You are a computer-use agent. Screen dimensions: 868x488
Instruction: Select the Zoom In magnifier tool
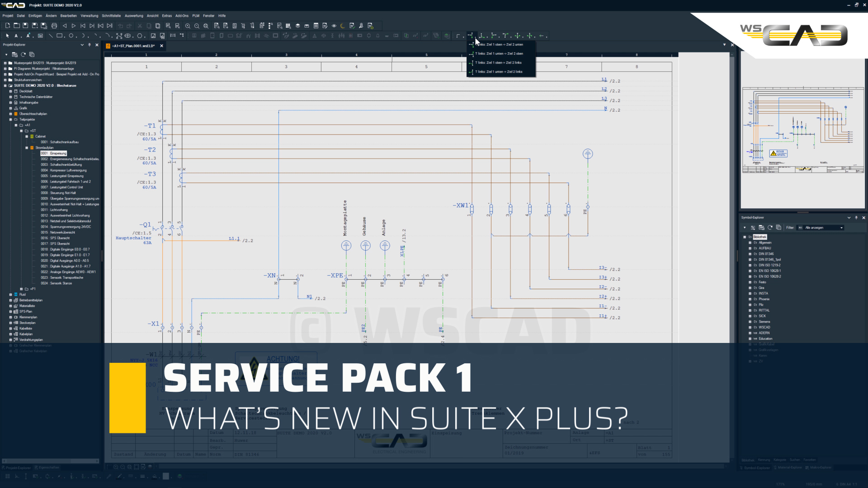(x=188, y=26)
